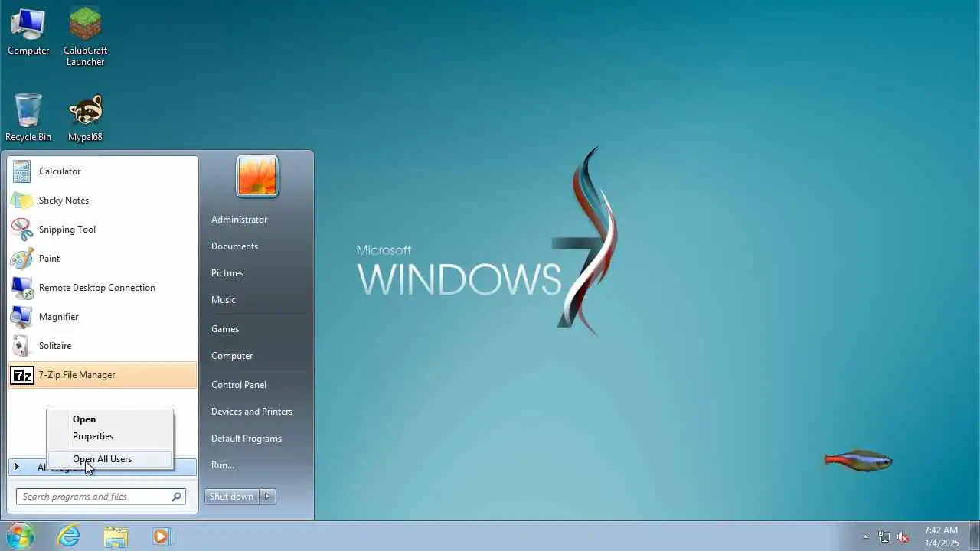Click the Magnifier icon
Viewport: 980px width, 551px height.
(21, 317)
